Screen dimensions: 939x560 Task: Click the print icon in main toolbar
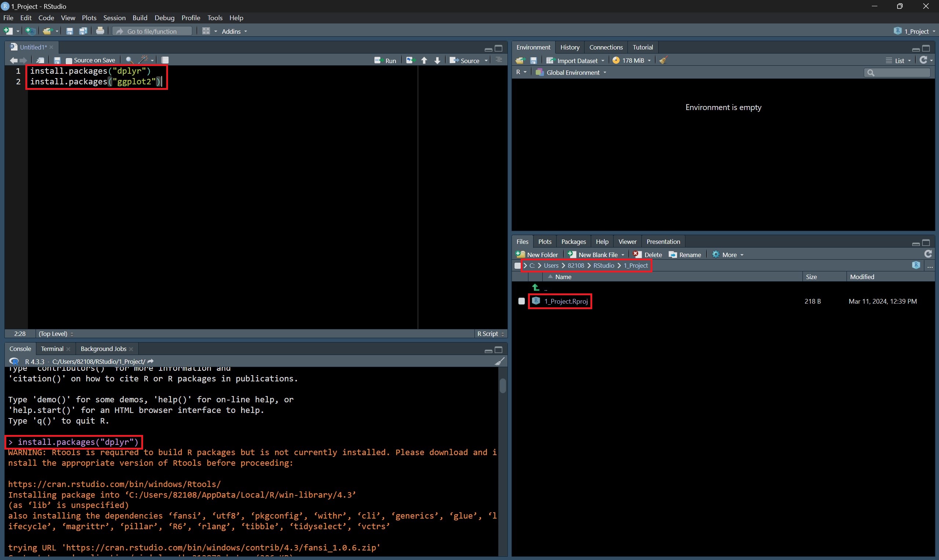(100, 31)
